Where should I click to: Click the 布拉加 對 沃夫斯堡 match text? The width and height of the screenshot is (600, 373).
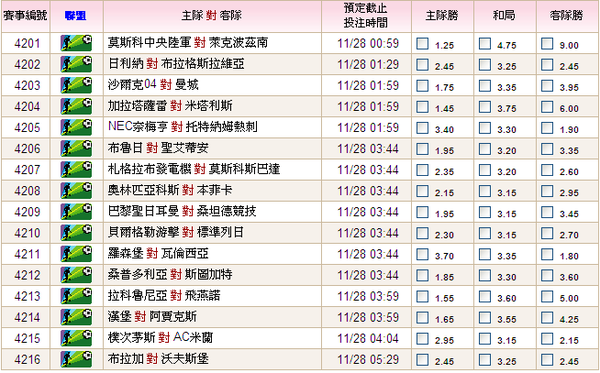tap(158, 358)
